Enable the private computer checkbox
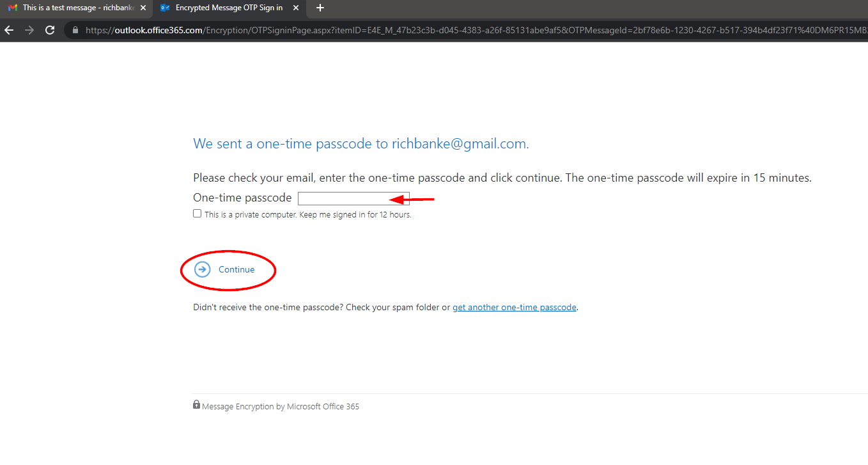The image size is (868, 465). 198,214
